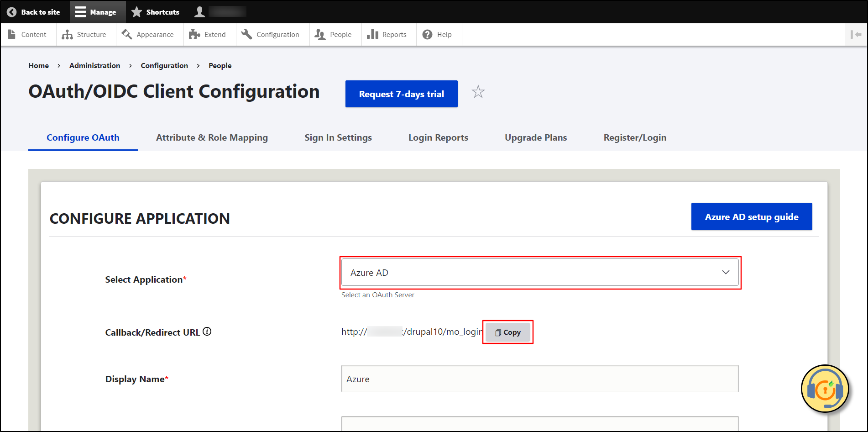
Task: Open the support headset icon bottom right
Action: [825, 389]
